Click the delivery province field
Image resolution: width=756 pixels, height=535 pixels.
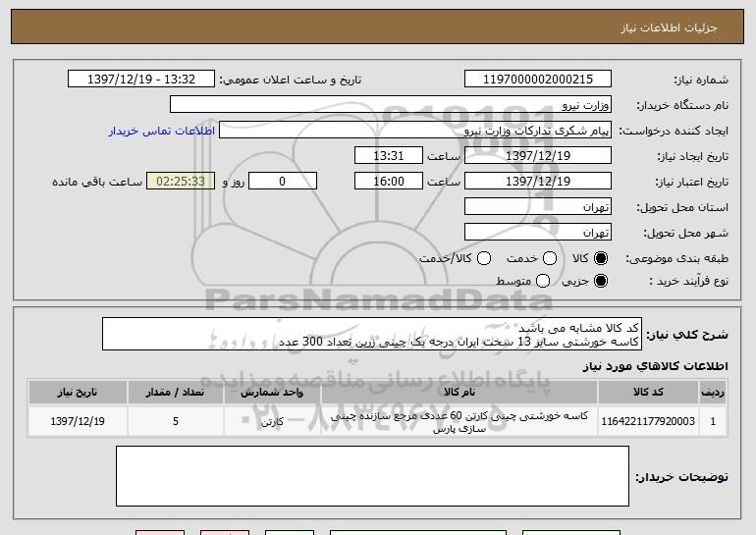click(538, 207)
